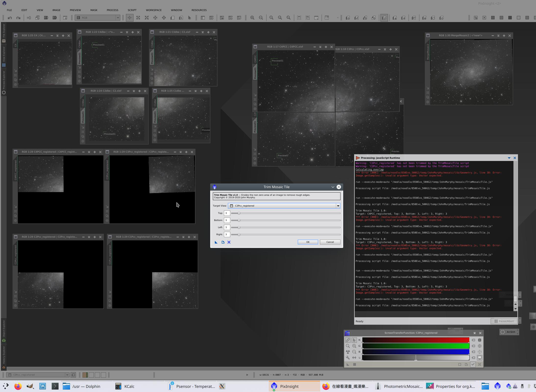This screenshot has width=536, height=392.
Task: Click the STF Auto Stretch nuclear icon
Action: point(348,352)
